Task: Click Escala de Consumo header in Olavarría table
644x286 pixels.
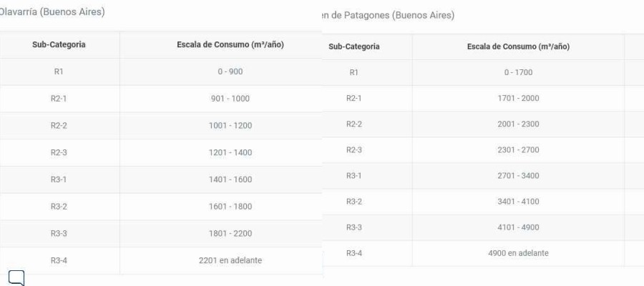Action: [x=230, y=45]
